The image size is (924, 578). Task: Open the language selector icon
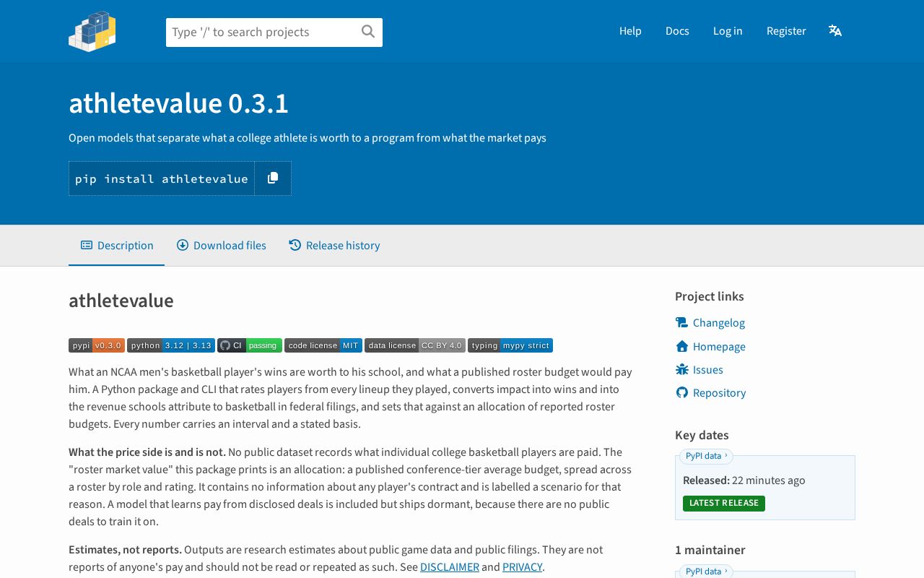(x=835, y=30)
